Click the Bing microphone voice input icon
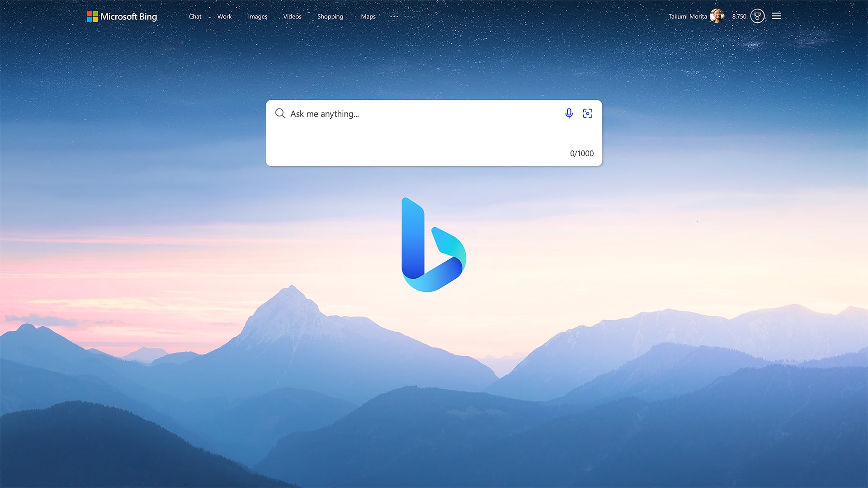The height and width of the screenshot is (488, 868). click(x=569, y=113)
